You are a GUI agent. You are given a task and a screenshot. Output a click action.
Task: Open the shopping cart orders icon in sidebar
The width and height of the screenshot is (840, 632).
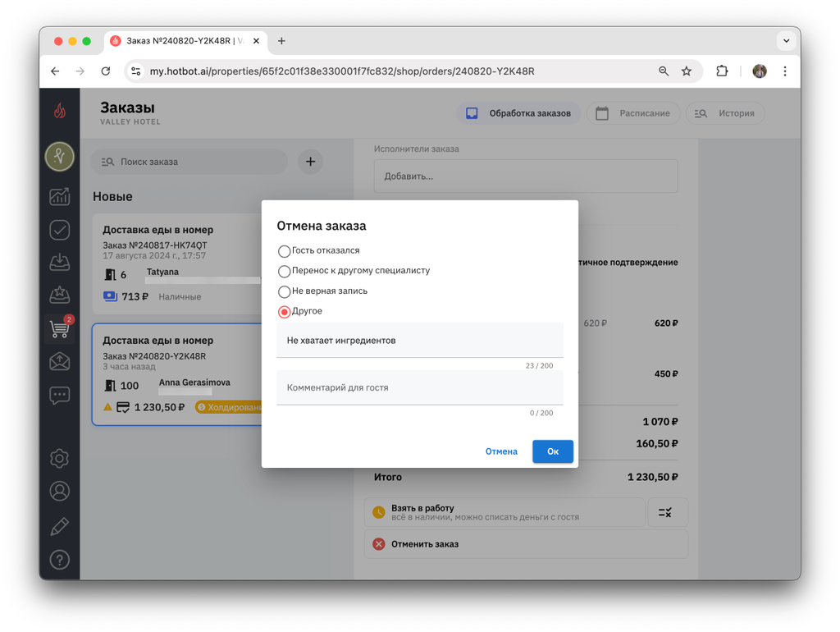pos(59,328)
